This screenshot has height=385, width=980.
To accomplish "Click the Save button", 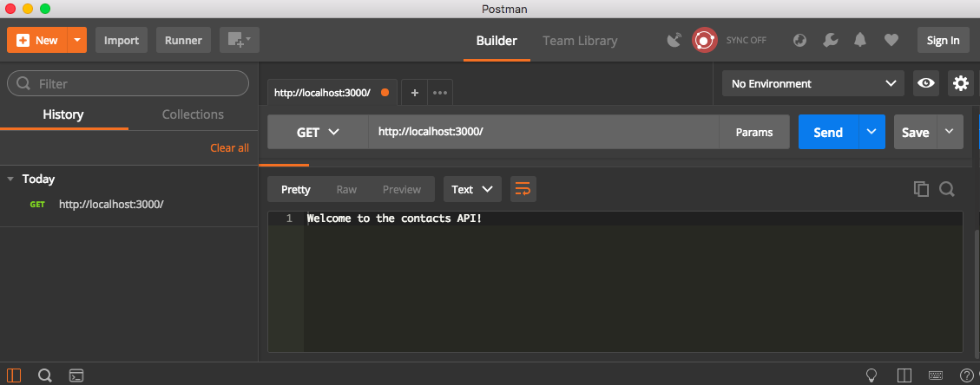I will pyautogui.click(x=915, y=133).
